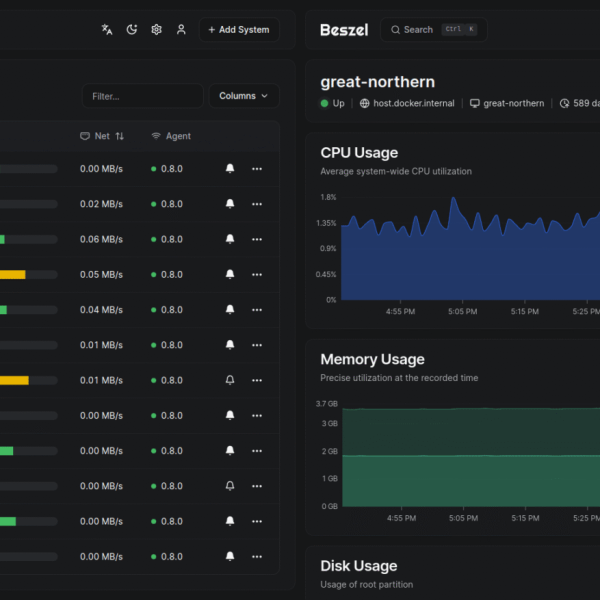Screen dimensions: 600x600
Task: Click the 5:05 PM label on CPU chart
Action: click(463, 311)
